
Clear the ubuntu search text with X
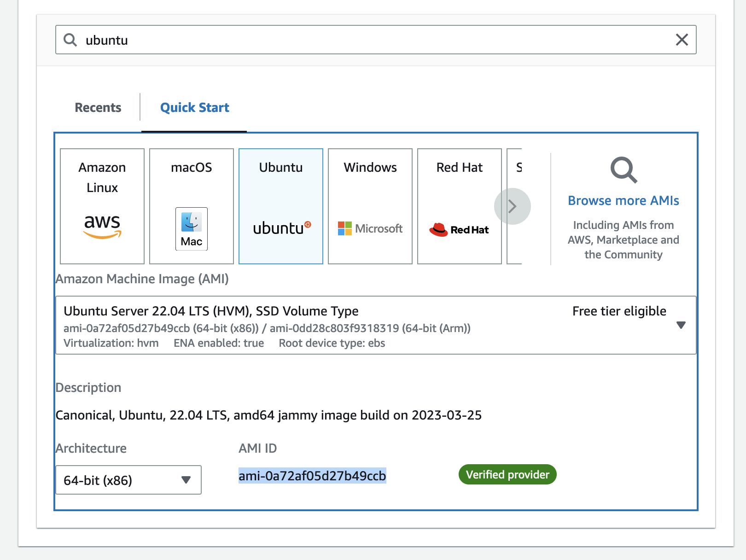point(682,40)
